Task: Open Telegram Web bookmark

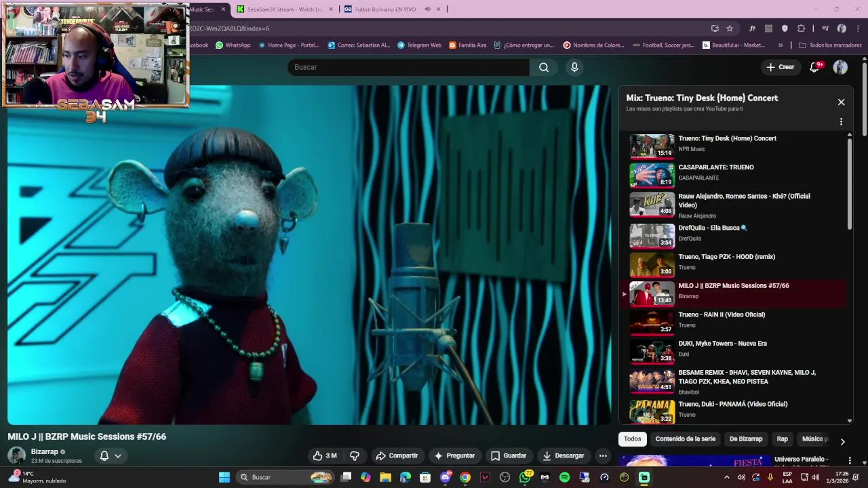Action: 419,45
